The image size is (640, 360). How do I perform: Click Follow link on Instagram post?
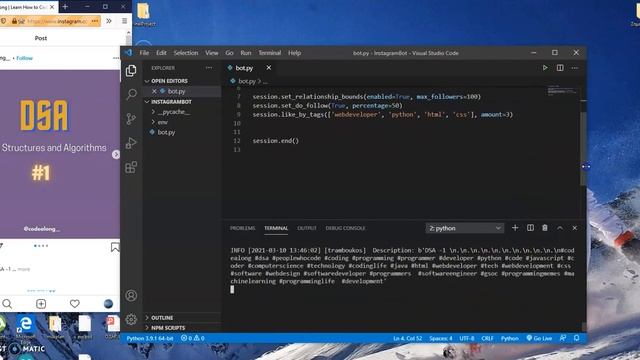point(24,58)
